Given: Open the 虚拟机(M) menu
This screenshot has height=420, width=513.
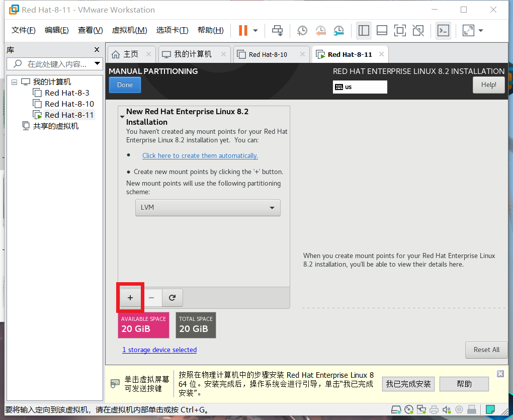Looking at the screenshot, I should pyautogui.click(x=130, y=30).
